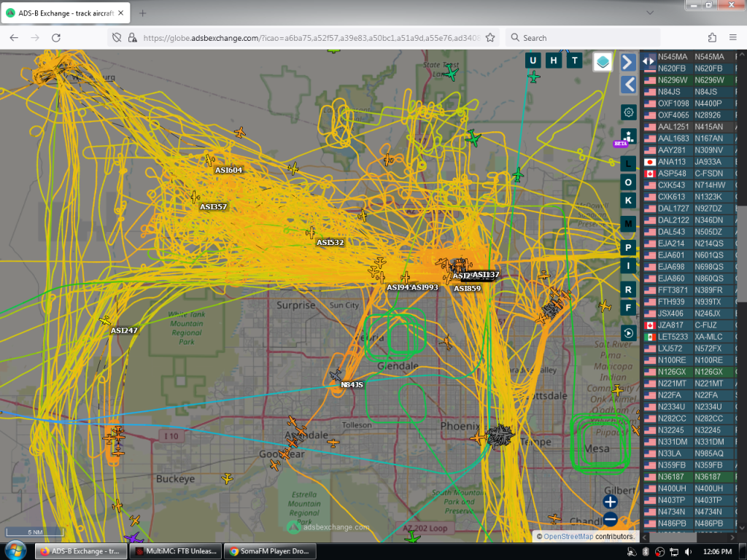Click the aircraft list vertical scrollbar thumb
This screenshot has width=747, height=560.
(x=742, y=253)
